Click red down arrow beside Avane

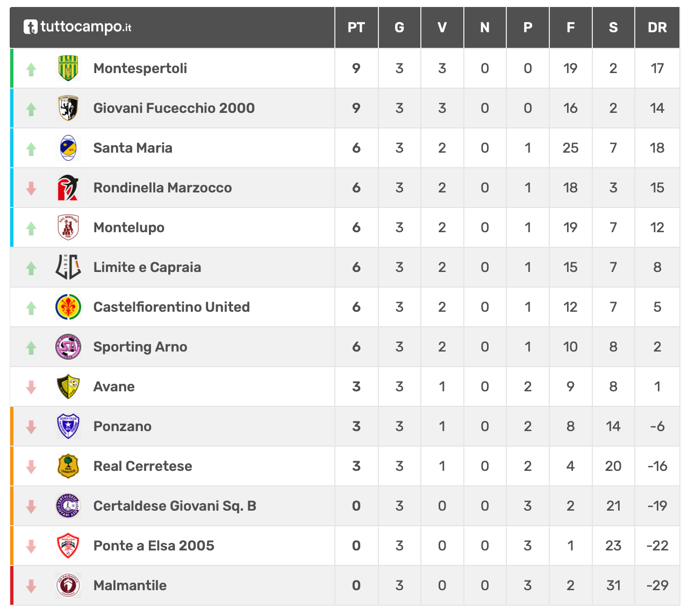(31, 387)
